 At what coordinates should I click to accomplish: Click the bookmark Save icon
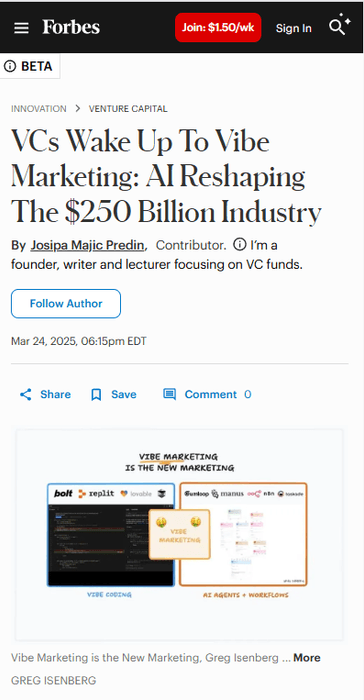point(96,395)
